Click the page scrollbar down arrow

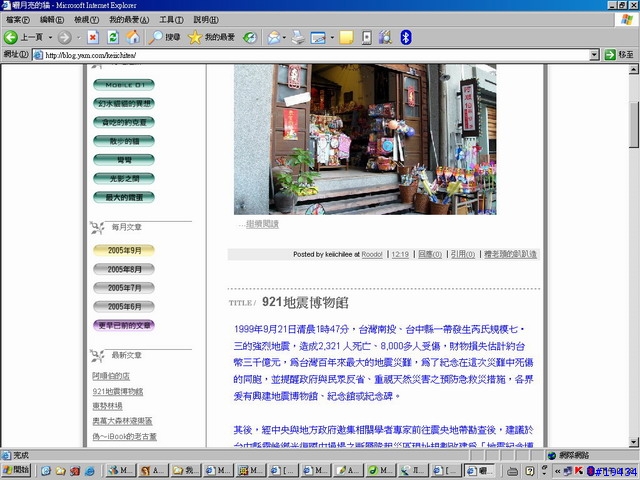tap(633, 442)
